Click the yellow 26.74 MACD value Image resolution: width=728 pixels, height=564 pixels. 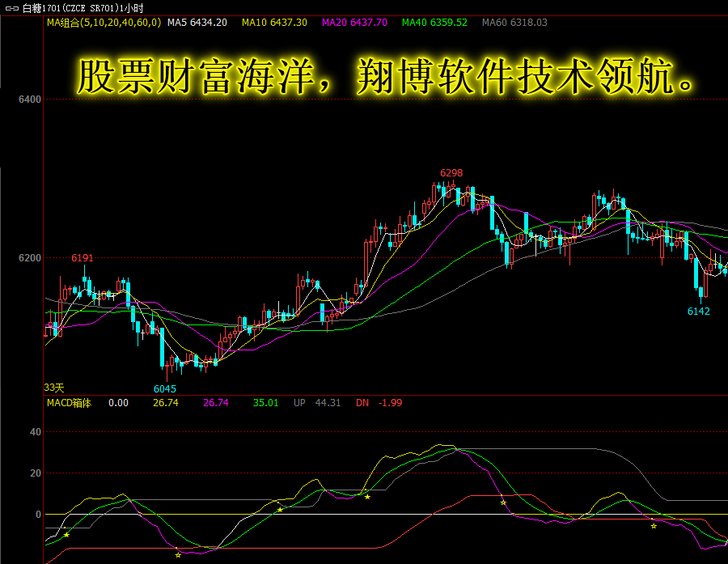point(166,403)
